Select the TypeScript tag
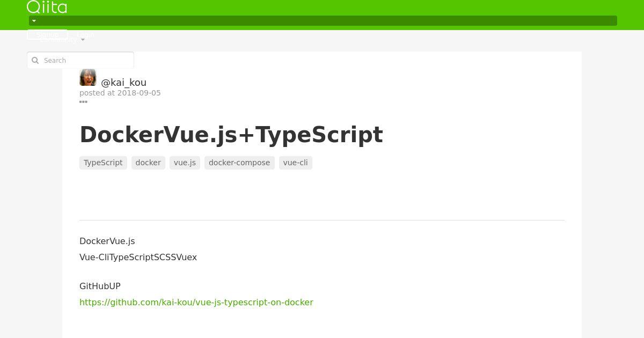Viewport: 644px width, 338px height. pos(103,163)
